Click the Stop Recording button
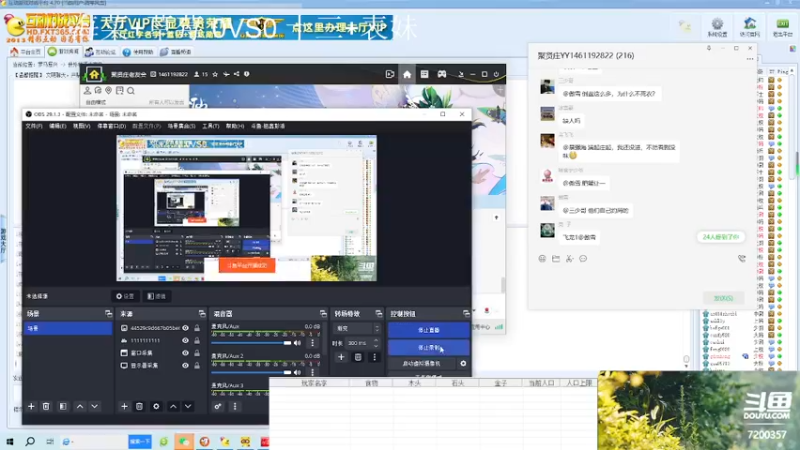 point(428,347)
